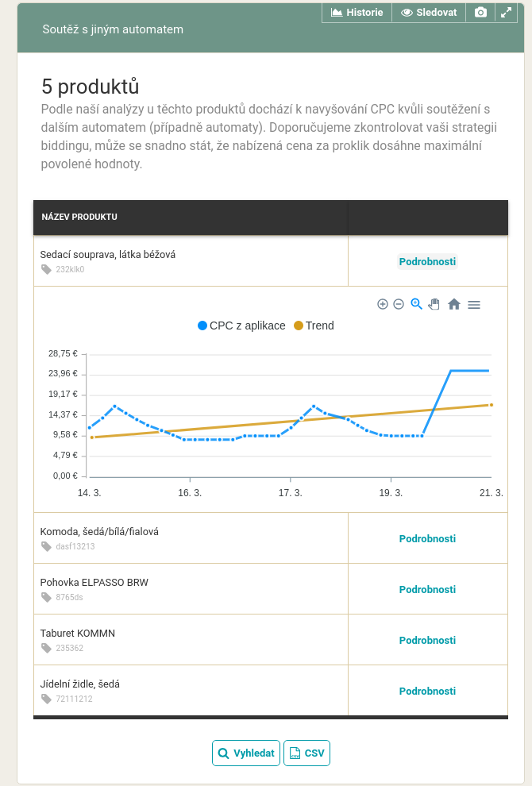Screen dimensions: 532x786
Task: Toggle CPC z aplikace series in legend
Action: [x=241, y=326]
